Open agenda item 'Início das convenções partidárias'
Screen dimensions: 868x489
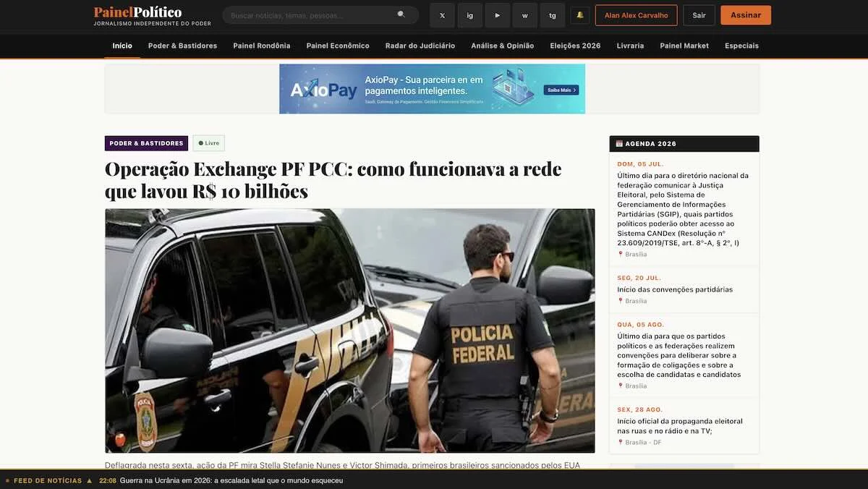675,289
